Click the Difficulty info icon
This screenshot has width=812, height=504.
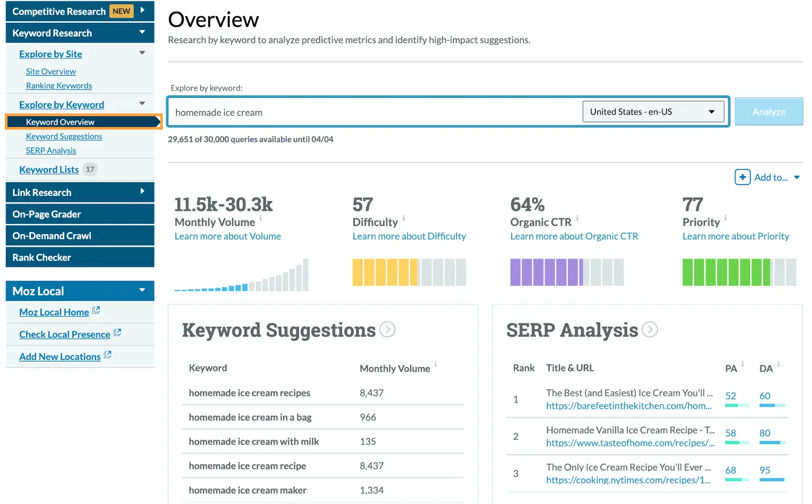click(x=404, y=218)
